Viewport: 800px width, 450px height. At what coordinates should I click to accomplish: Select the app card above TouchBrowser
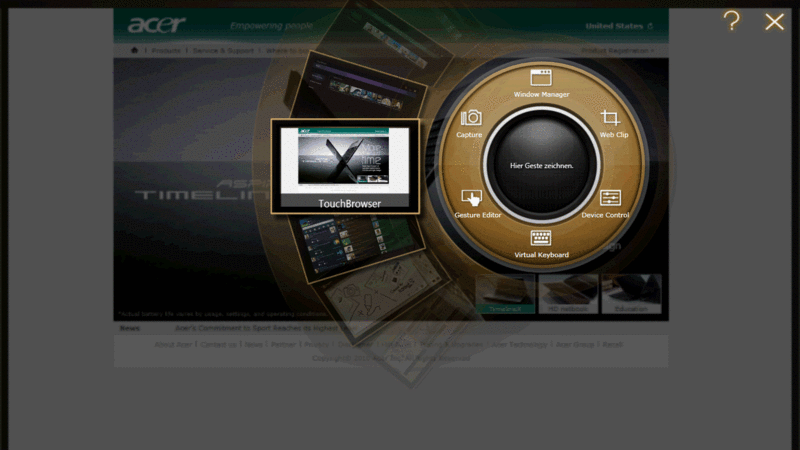(x=363, y=86)
